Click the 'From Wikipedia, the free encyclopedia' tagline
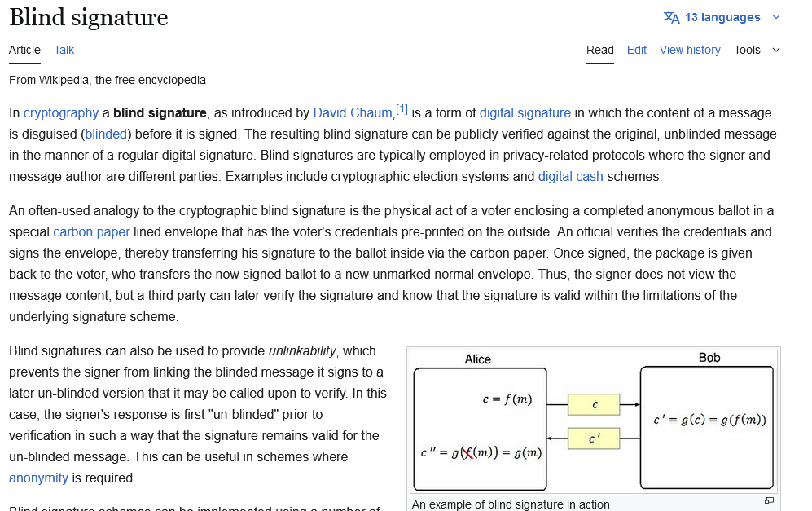Screen dimensions: 812x511 (x=108, y=80)
